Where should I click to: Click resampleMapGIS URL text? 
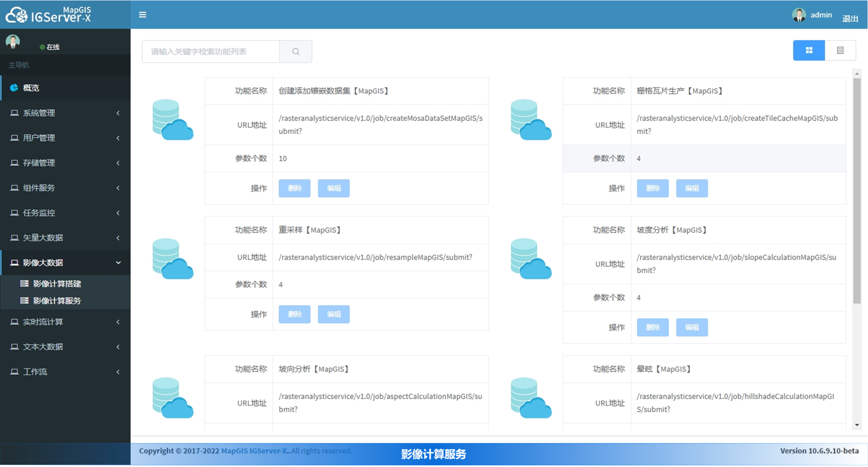375,257
